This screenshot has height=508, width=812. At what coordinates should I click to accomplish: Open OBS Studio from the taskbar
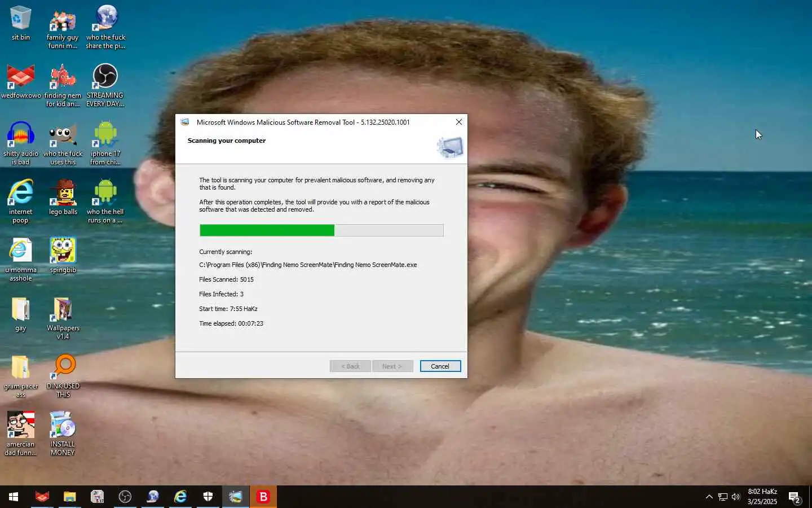point(125,497)
